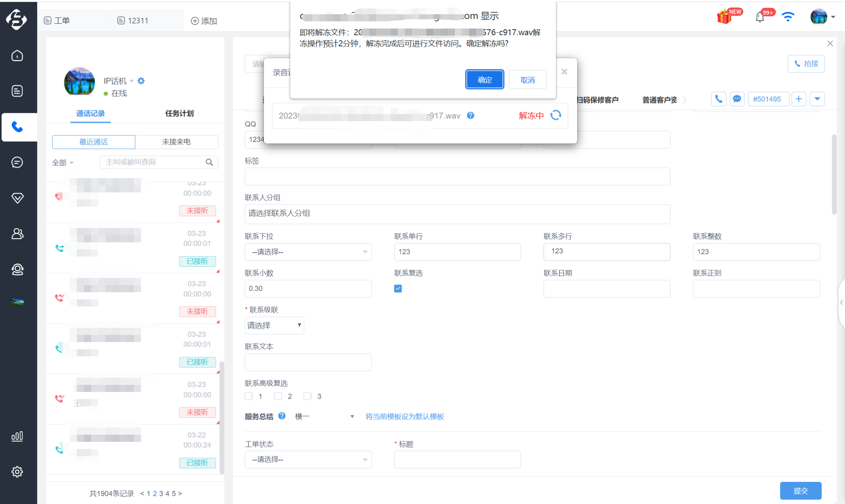Select the 未接来电 tab
The height and width of the screenshot is (504, 845).
coord(176,142)
